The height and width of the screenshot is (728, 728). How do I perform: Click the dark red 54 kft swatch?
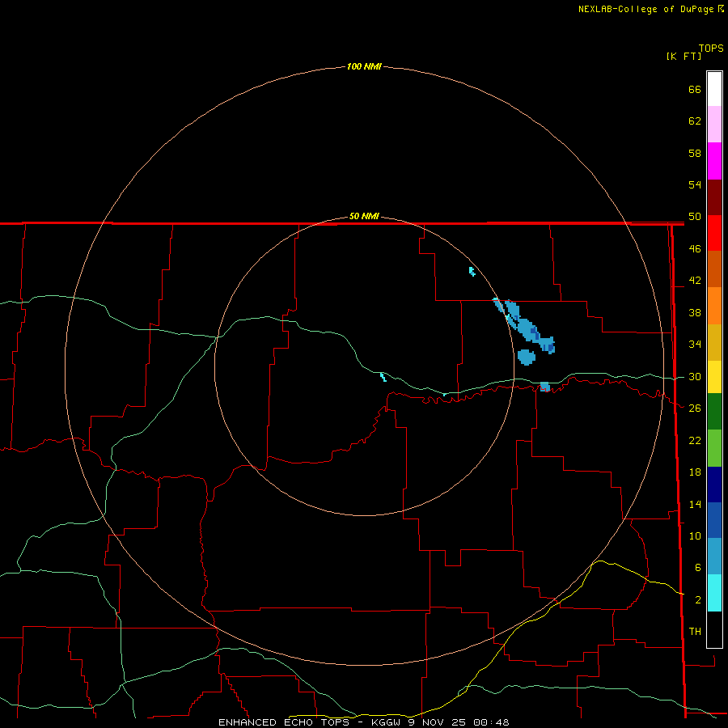pos(714,197)
